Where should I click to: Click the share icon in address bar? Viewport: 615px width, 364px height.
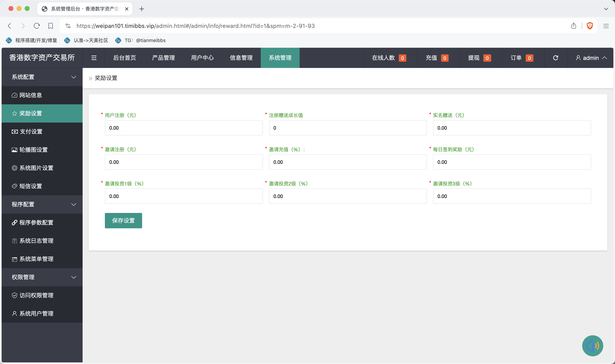pyautogui.click(x=574, y=26)
